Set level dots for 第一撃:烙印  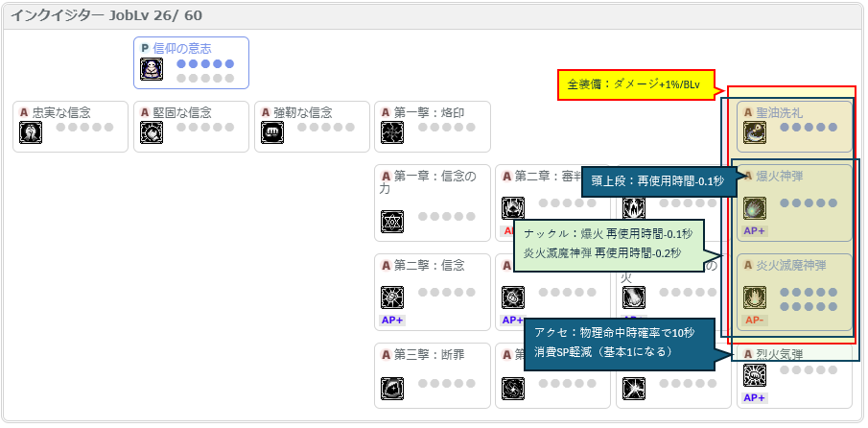point(447,128)
